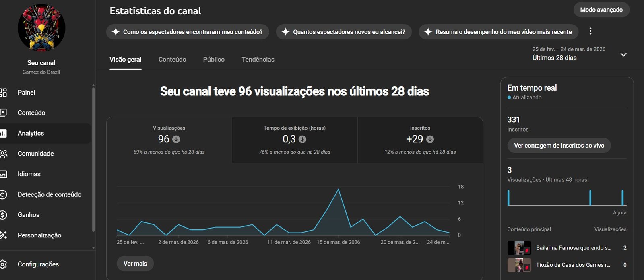The image size is (644, 280).
Task: Open Ganhos in the sidebar
Action: (x=45, y=215)
